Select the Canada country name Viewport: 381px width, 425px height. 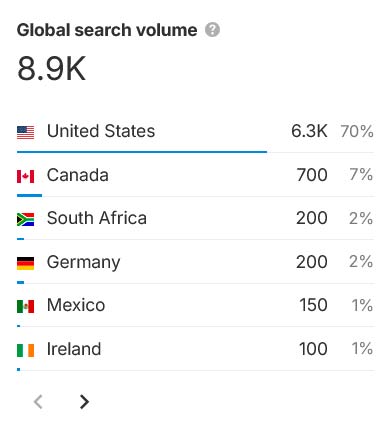(x=78, y=175)
